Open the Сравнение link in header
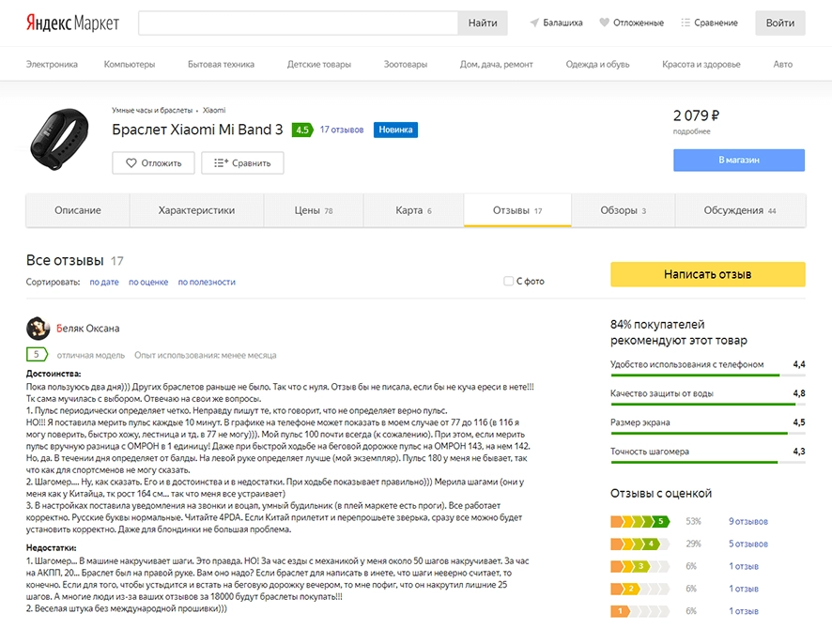 (x=716, y=23)
